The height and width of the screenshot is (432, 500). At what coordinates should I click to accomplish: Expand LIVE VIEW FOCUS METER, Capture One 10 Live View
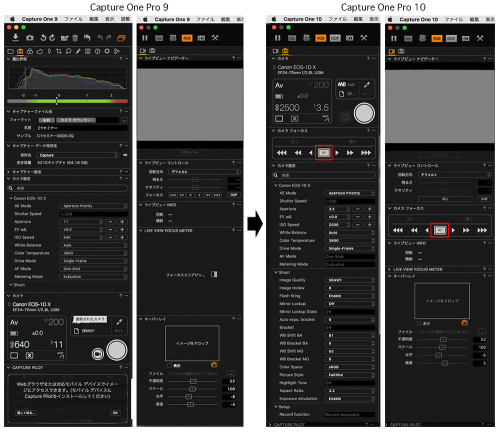pos(389,269)
